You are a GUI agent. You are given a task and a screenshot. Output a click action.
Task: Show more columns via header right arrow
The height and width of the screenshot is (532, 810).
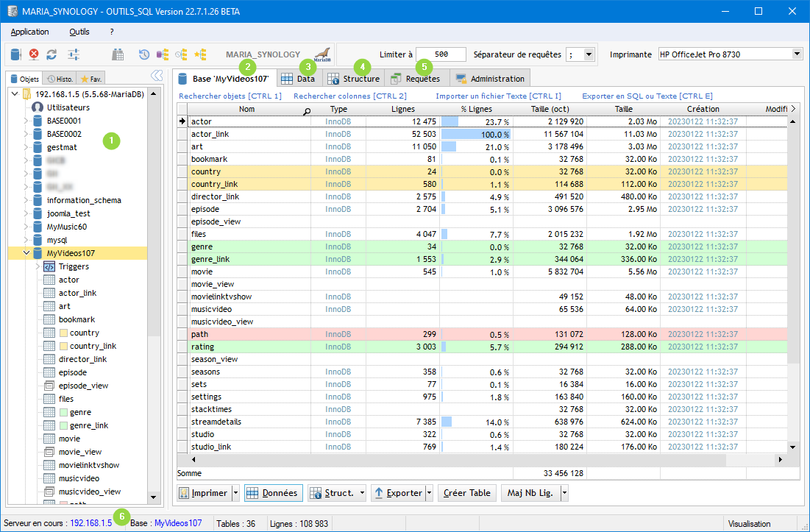(793, 109)
